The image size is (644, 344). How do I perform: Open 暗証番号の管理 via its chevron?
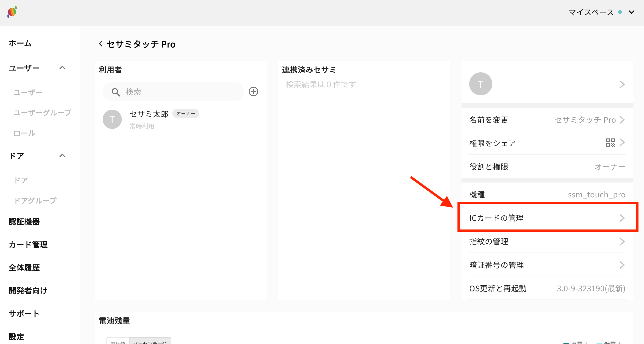coord(622,265)
